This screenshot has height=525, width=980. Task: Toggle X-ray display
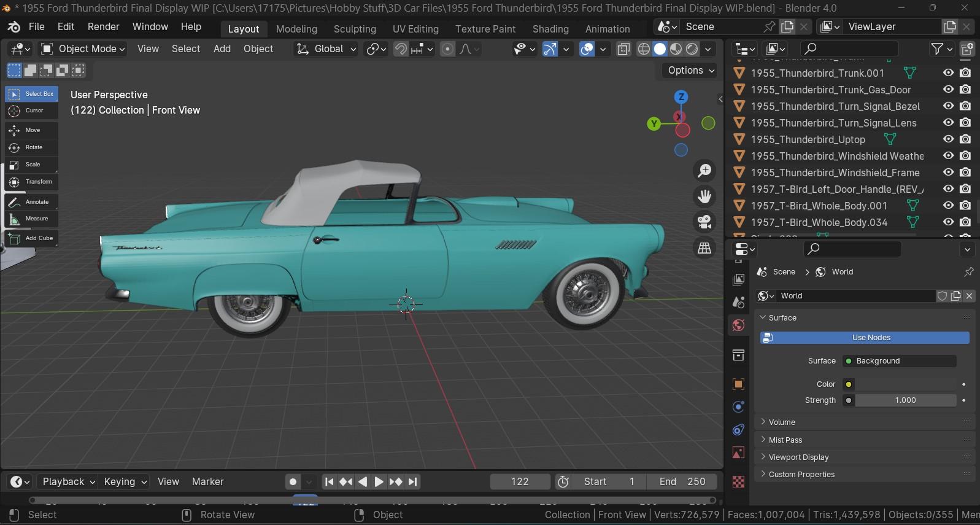[623, 49]
